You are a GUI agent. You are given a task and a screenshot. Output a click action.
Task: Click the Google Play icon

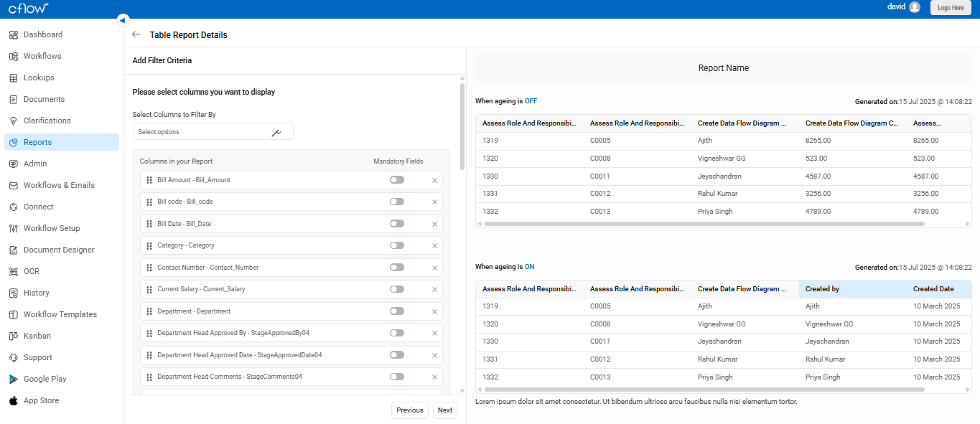tap(14, 379)
